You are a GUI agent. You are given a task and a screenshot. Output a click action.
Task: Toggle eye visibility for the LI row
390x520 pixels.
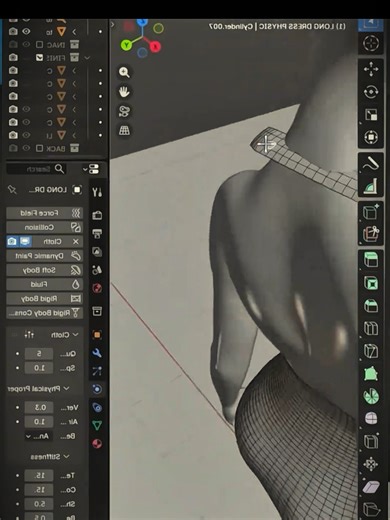(x=26, y=135)
